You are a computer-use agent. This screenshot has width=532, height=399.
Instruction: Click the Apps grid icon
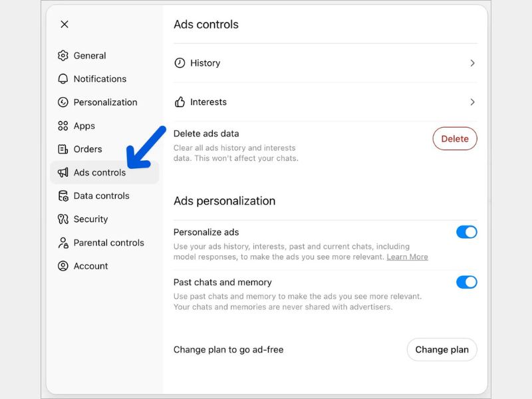click(63, 126)
